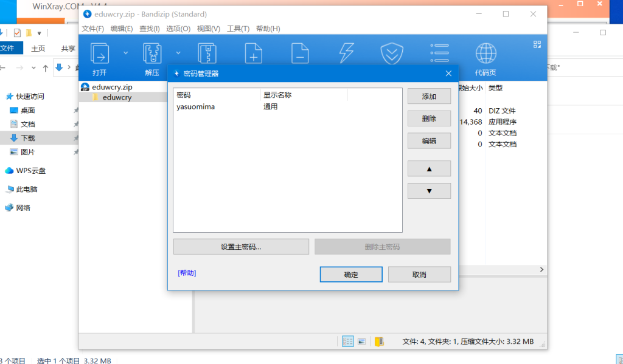
Task: Click horizontal scrollbar right arrow in file list
Action: coord(541,270)
